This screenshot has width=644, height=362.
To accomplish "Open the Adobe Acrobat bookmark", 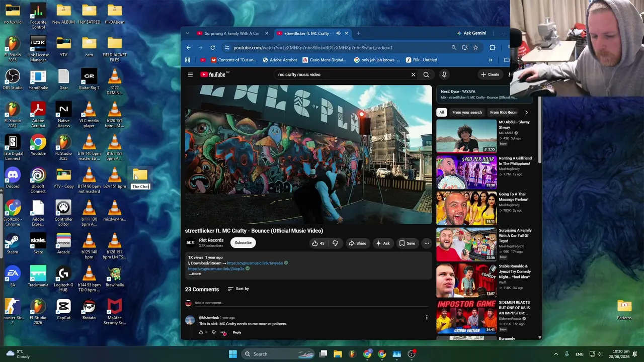I will tap(280, 60).
